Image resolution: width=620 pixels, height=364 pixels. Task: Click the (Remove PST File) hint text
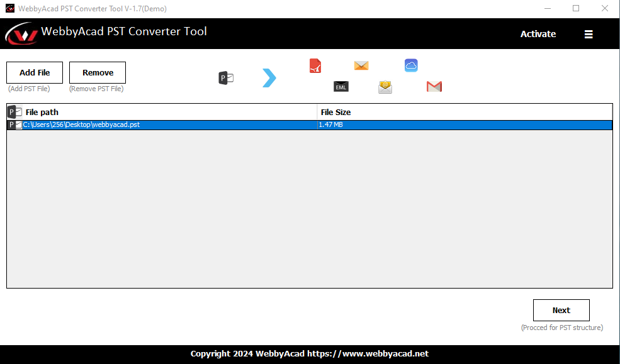(x=96, y=89)
